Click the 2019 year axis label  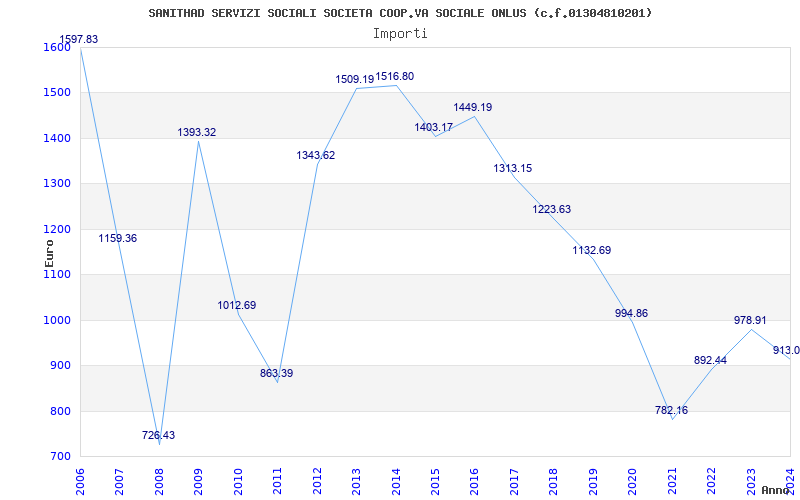click(593, 481)
